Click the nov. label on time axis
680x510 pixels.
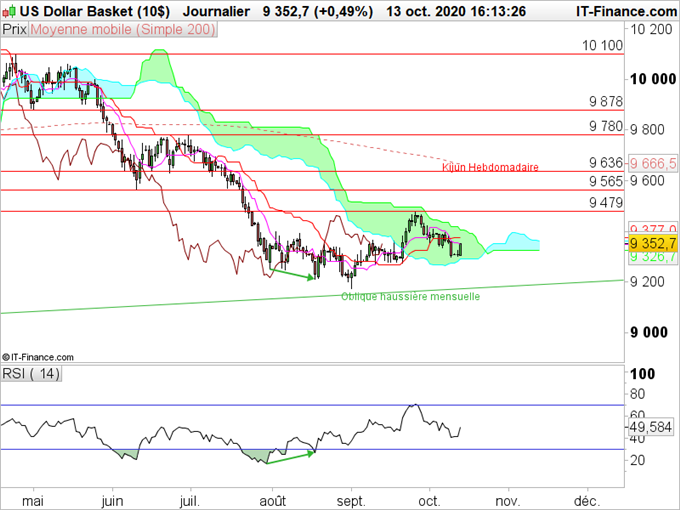507,501
